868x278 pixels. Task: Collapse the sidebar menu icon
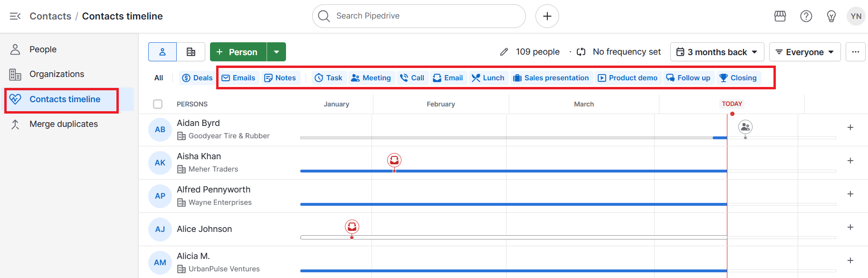pos(15,16)
